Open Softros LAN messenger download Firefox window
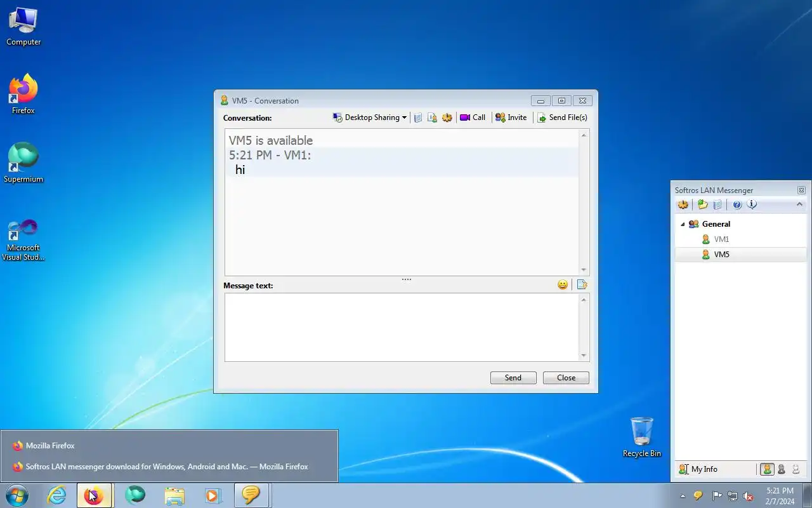 click(169, 467)
